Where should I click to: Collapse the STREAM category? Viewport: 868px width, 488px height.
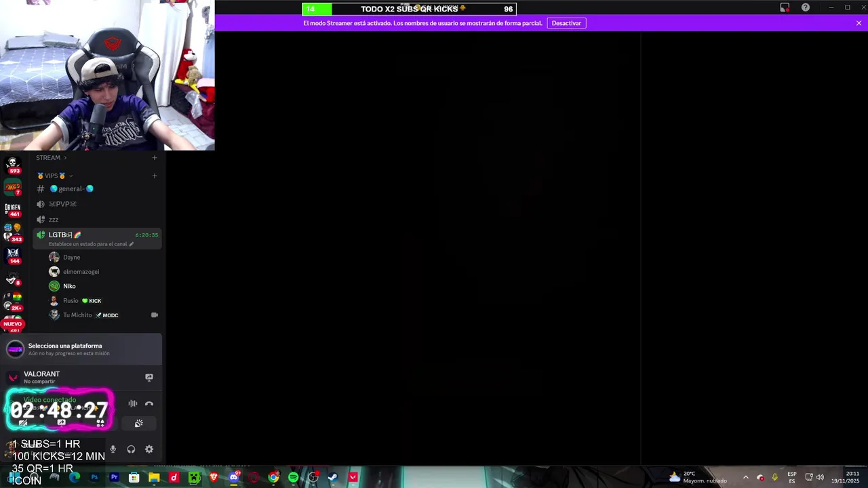(51, 158)
